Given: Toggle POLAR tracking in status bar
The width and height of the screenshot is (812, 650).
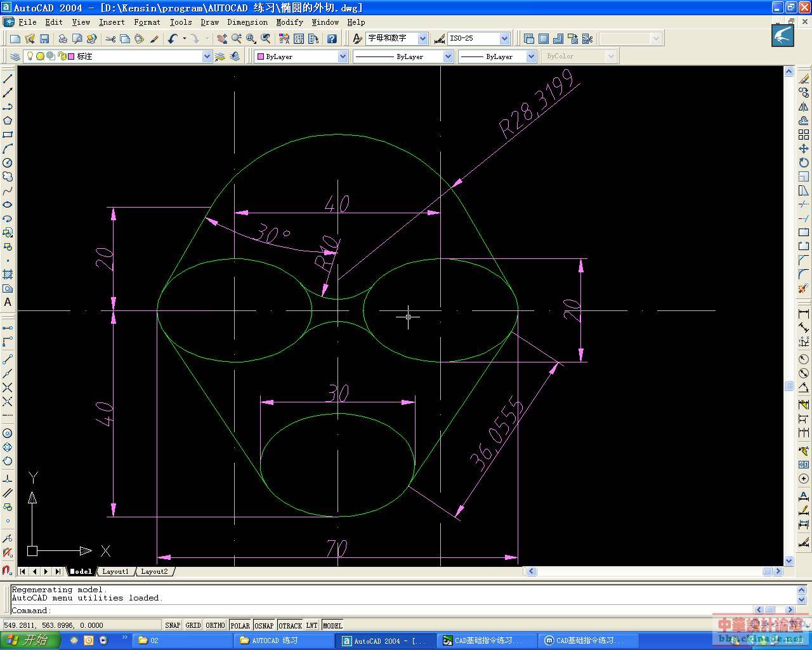Looking at the screenshot, I should [240, 625].
